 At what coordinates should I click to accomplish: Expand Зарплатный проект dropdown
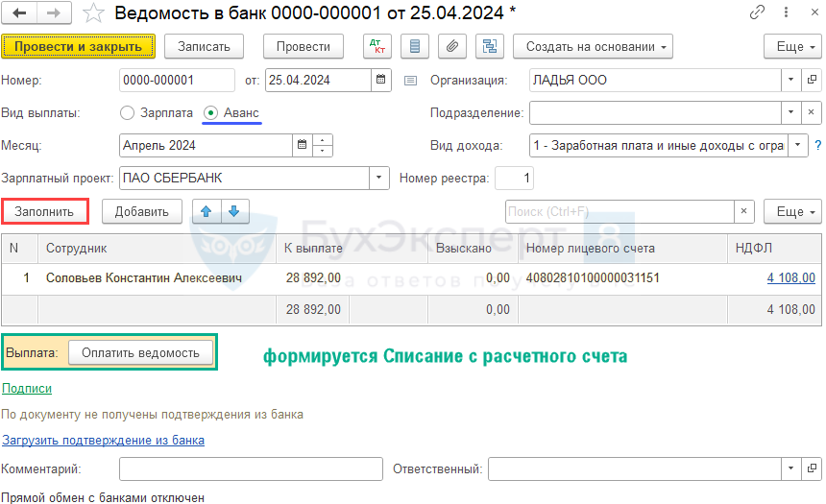point(378,178)
